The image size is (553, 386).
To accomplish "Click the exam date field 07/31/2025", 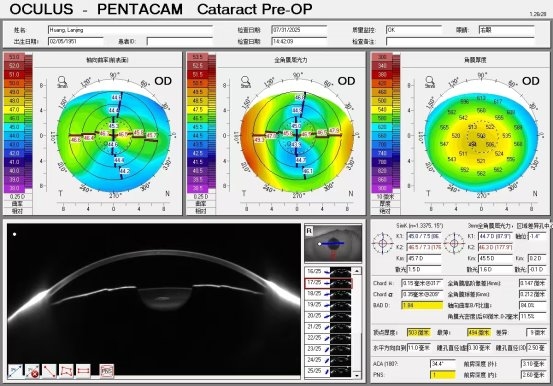I will pyautogui.click(x=299, y=30).
